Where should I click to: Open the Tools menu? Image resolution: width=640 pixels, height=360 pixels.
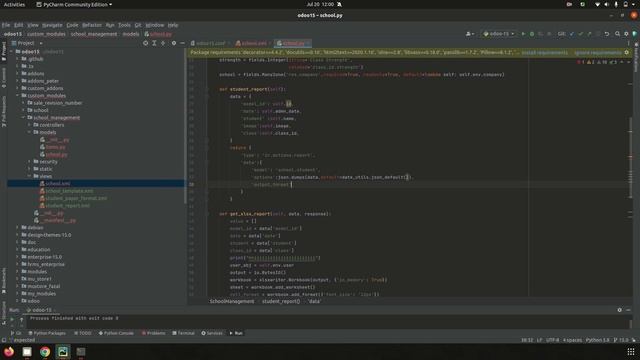click(124, 25)
